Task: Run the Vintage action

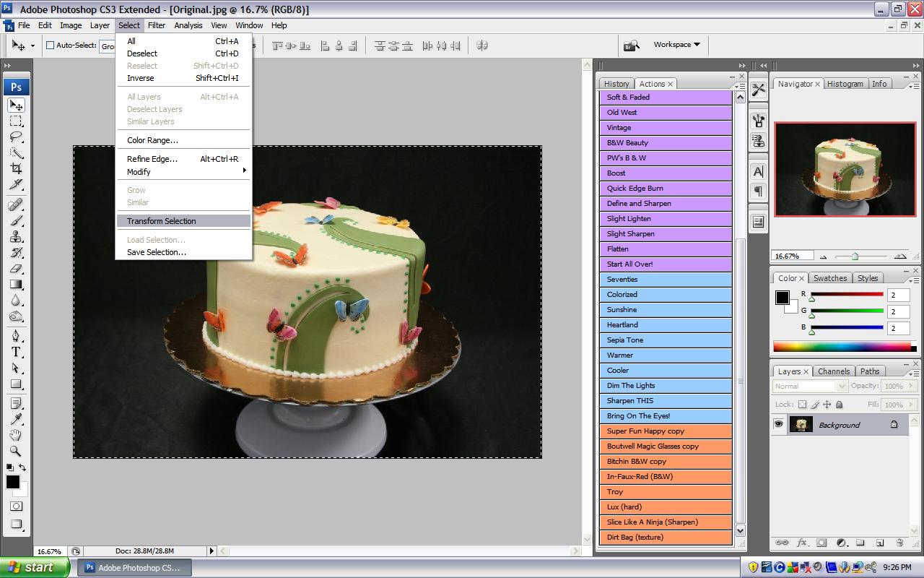Action: pyautogui.click(x=666, y=128)
